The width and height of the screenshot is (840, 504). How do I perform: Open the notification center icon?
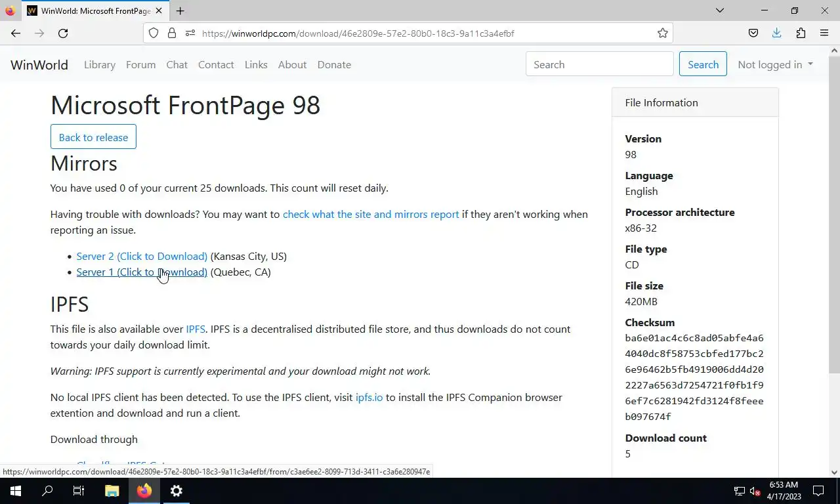(818, 491)
